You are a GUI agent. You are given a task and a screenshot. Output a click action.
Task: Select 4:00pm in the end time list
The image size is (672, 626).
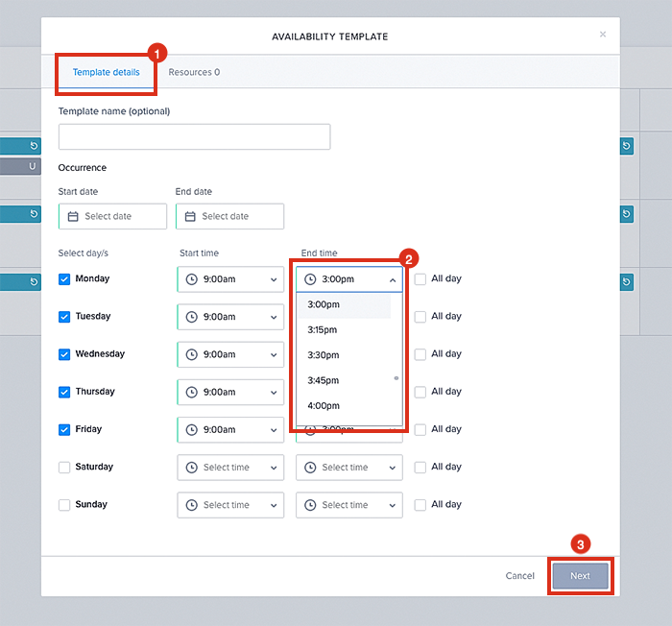[344, 405]
